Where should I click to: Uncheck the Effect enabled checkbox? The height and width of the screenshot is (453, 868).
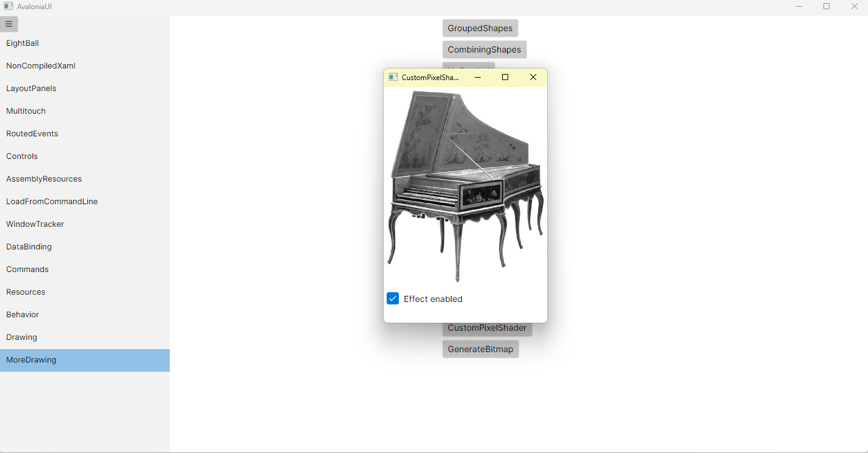[393, 299]
